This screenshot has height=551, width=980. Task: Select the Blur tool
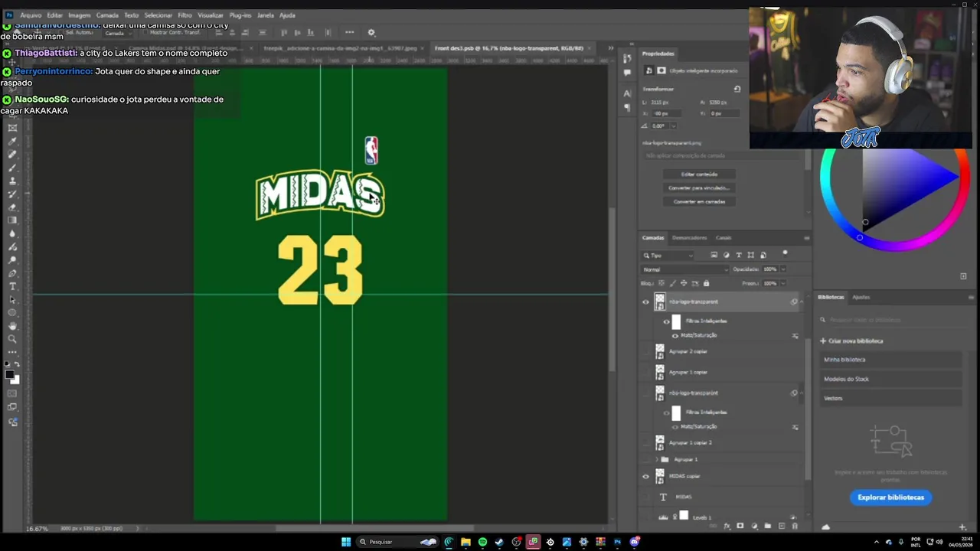click(x=12, y=233)
